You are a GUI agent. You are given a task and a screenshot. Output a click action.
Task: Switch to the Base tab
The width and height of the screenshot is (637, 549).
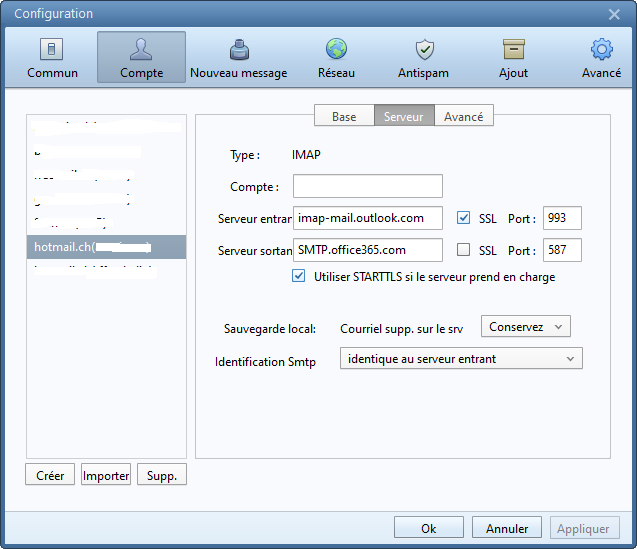click(x=344, y=117)
